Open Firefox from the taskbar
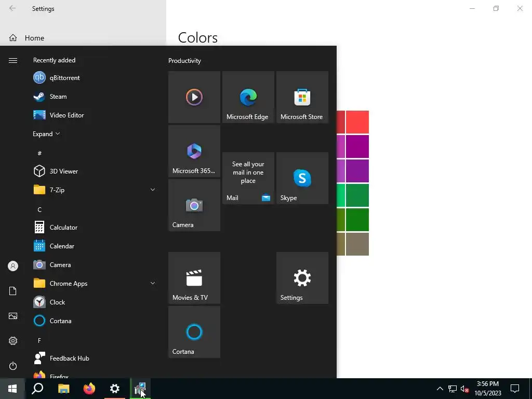The width and height of the screenshot is (532, 399). coord(89,389)
